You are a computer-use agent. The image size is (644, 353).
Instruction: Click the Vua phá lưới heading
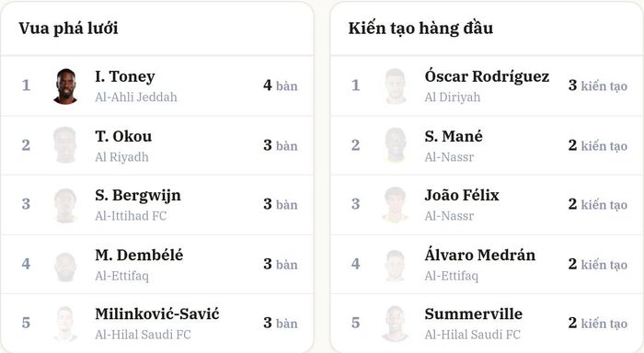68,28
